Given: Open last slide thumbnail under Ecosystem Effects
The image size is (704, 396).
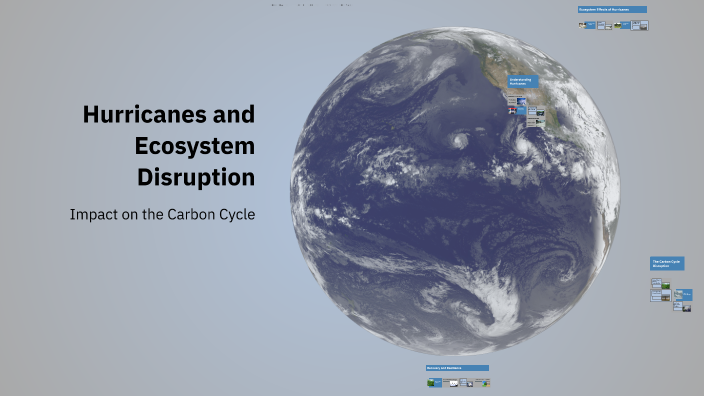Looking at the screenshot, I should click(x=640, y=26).
